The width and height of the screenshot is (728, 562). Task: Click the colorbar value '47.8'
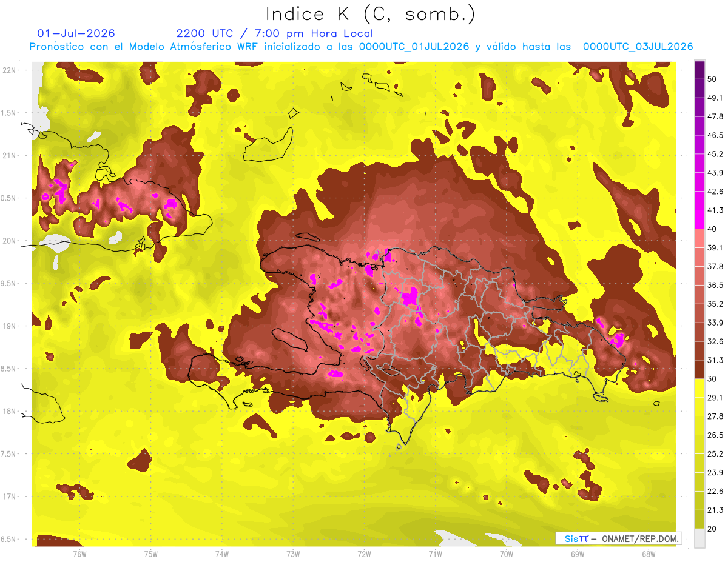click(x=715, y=117)
